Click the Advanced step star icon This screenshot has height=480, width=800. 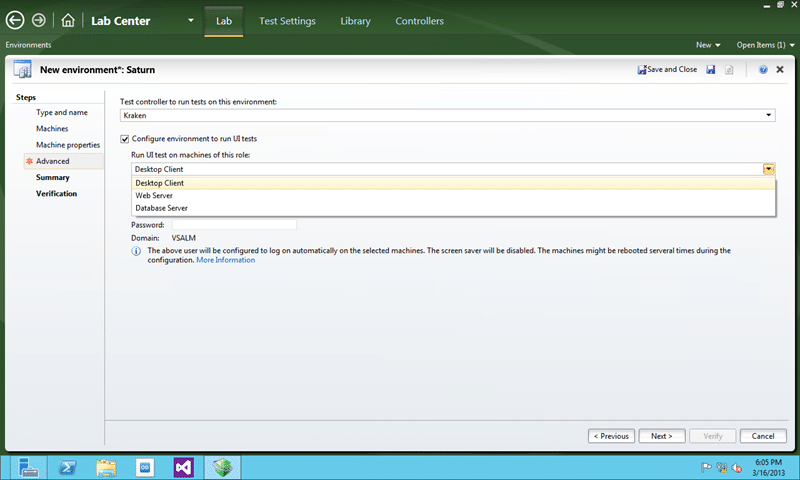tap(29, 161)
